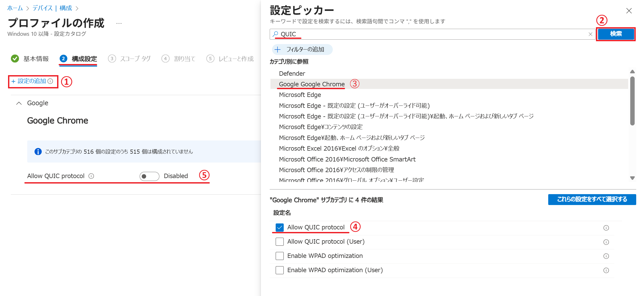Collapse the Google category chevron

coord(19,103)
